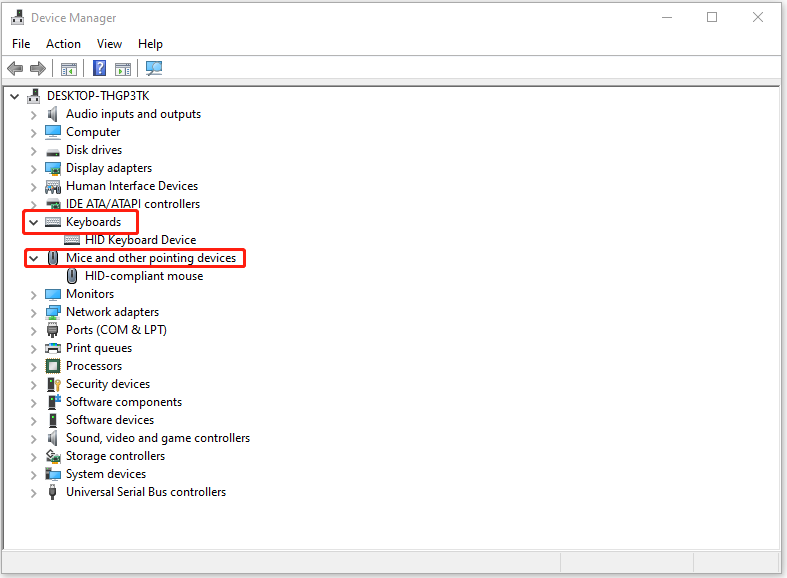The image size is (787, 578).
Task: Collapse the DESKTOP-THGP3TK root node
Action: pos(14,96)
